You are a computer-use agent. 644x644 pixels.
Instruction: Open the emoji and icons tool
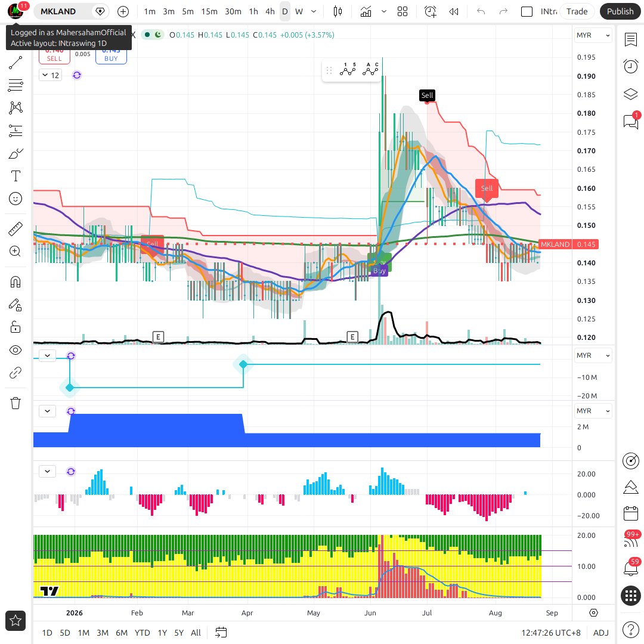tap(16, 199)
